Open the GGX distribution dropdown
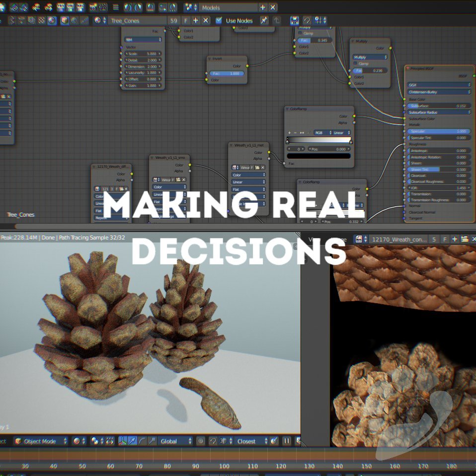This screenshot has width=476, height=476. [x=439, y=85]
